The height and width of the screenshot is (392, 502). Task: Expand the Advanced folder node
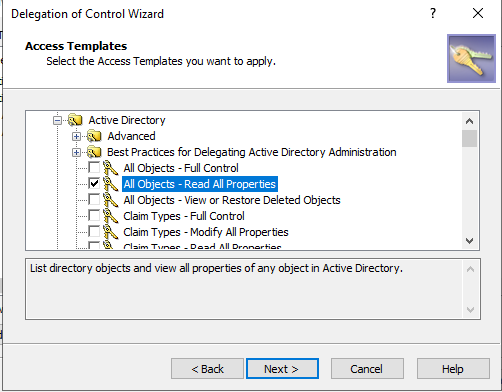76,136
